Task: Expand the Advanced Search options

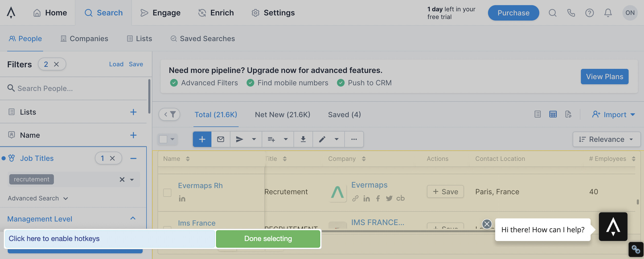Action: click(x=38, y=198)
